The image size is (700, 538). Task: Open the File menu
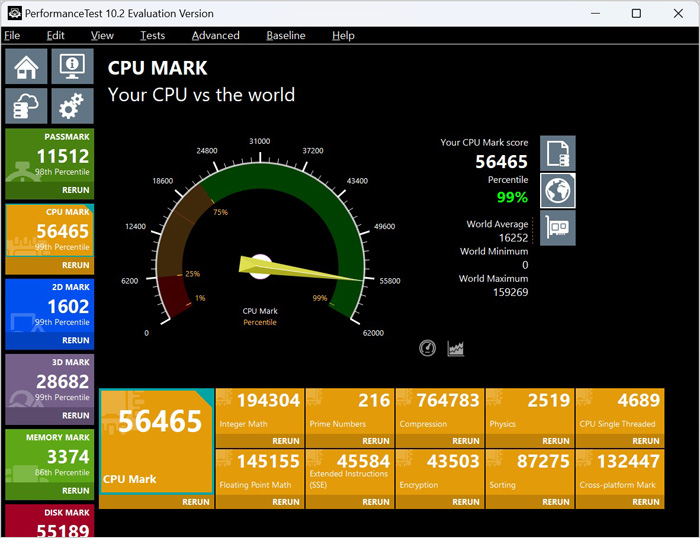(x=12, y=35)
